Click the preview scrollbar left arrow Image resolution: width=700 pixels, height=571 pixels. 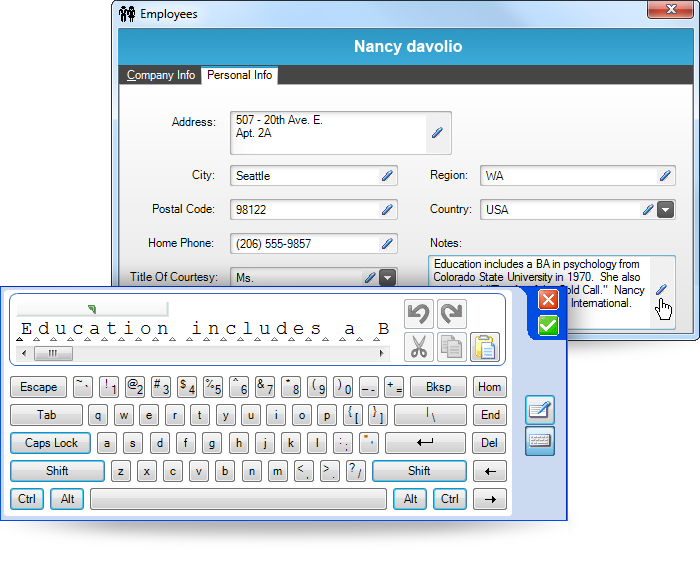tap(24, 354)
